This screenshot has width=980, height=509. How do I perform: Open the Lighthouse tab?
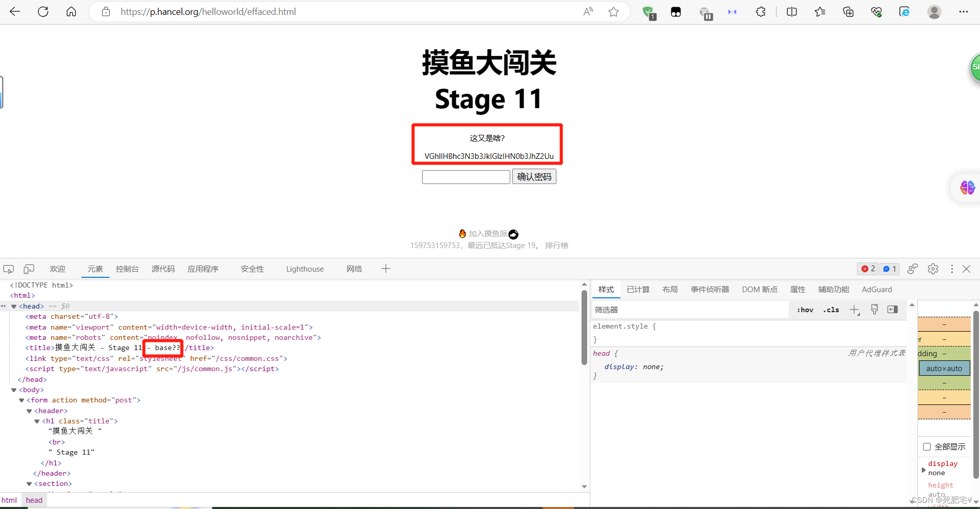coord(305,269)
